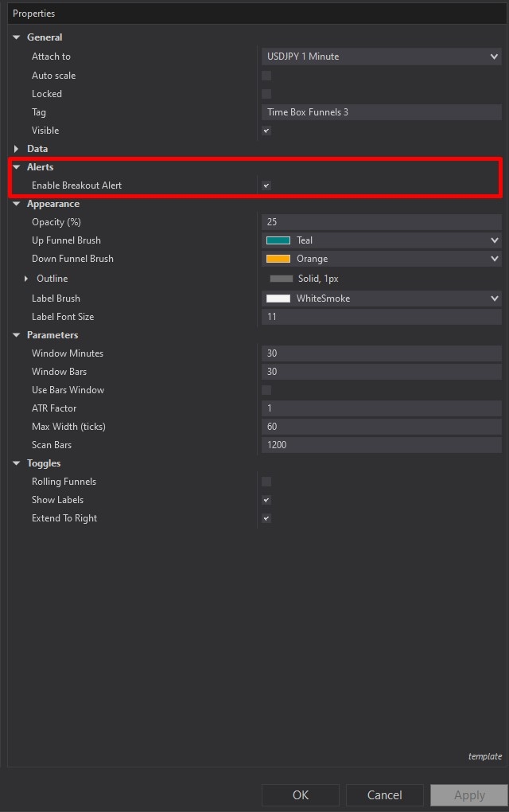Expand the Outline settings
The image size is (509, 812).
tap(26, 278)
